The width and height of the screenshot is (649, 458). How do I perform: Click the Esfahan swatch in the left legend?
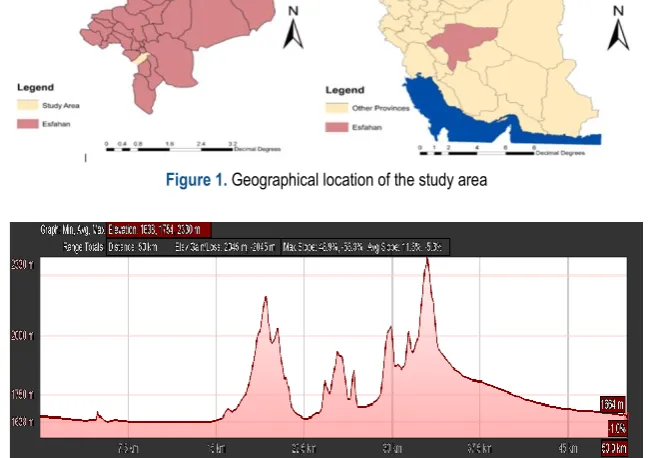tap(27, 124)
